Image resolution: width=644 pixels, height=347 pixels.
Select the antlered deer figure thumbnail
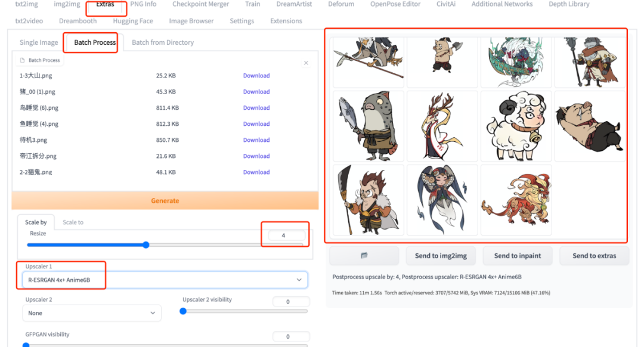click(x=442, y=126)
